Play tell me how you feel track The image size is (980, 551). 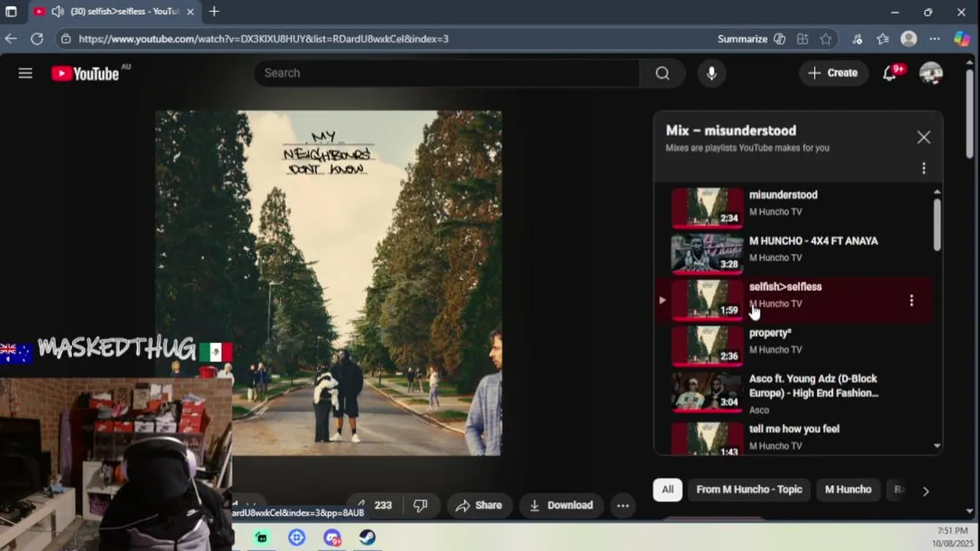tap(793, 439)
